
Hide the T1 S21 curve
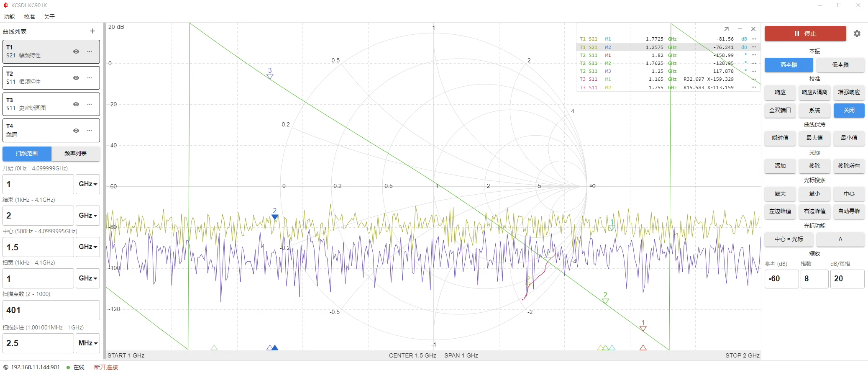point(76,51)
